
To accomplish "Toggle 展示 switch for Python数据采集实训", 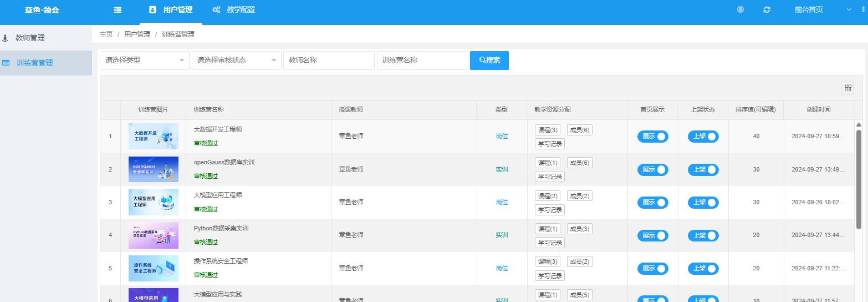I will 653,236.
